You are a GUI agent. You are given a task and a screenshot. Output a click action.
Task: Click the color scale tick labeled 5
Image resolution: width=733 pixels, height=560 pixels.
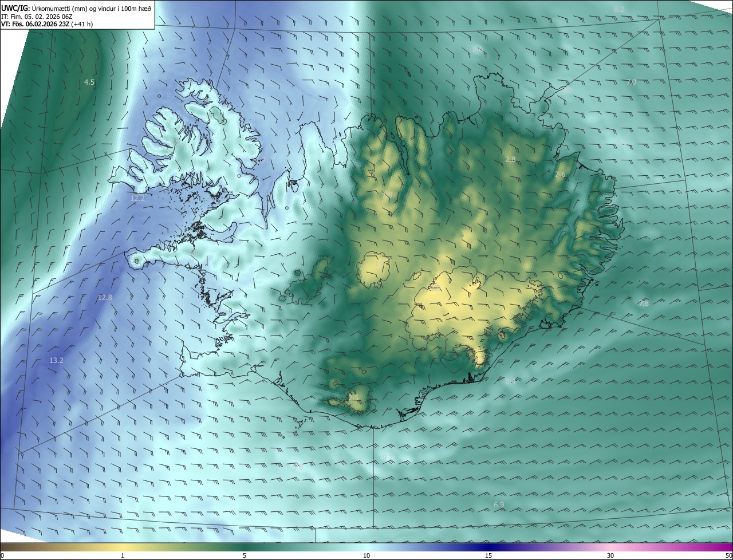point(245,555)
